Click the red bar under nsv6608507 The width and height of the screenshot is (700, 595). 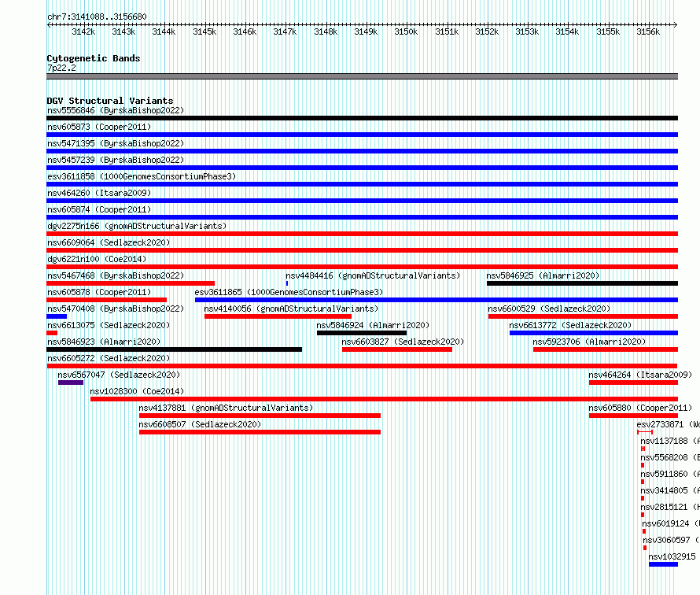click(260, 432)
